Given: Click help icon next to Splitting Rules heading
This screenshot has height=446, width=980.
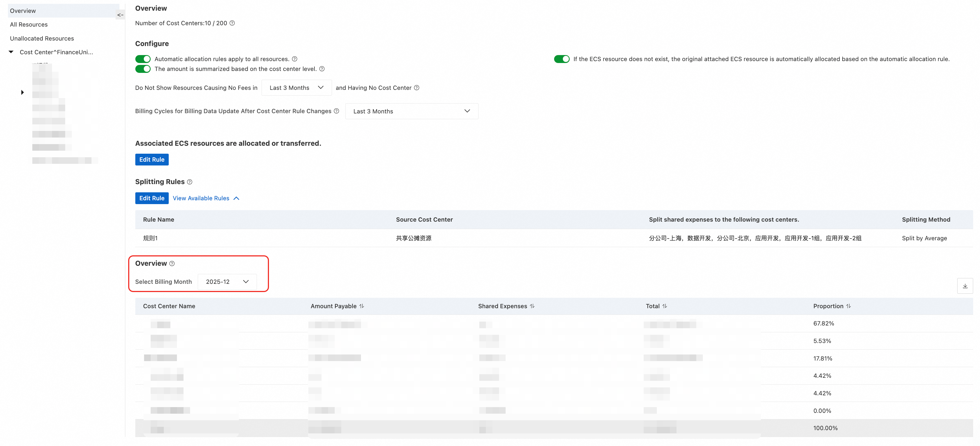Looking at the screenshot, I should click(x=190, y=182).
